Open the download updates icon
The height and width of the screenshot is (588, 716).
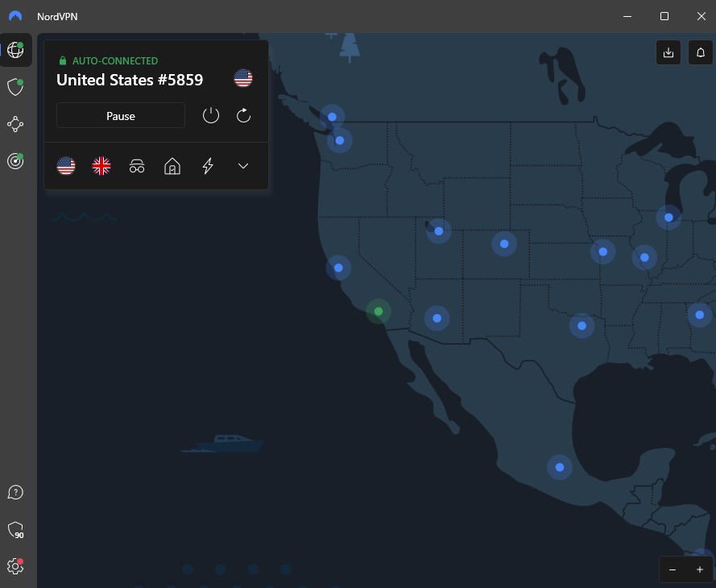668,52
